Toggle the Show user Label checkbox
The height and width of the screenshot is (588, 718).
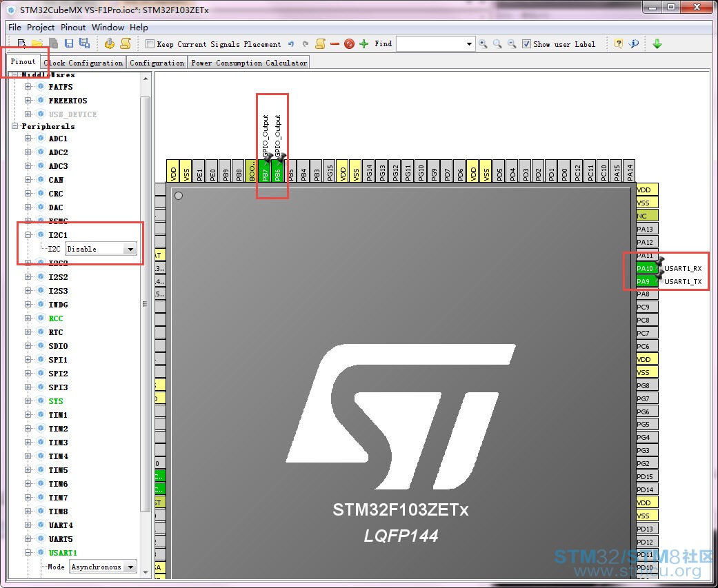pyautogui.click(x=526, y=44)
